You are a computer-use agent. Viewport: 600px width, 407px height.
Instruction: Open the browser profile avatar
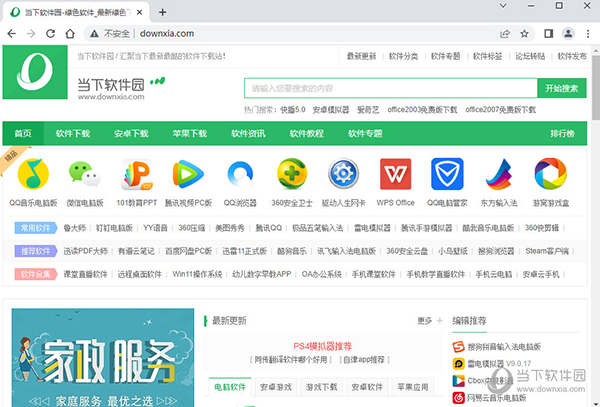pyautogui.click(x=568, y=34)
